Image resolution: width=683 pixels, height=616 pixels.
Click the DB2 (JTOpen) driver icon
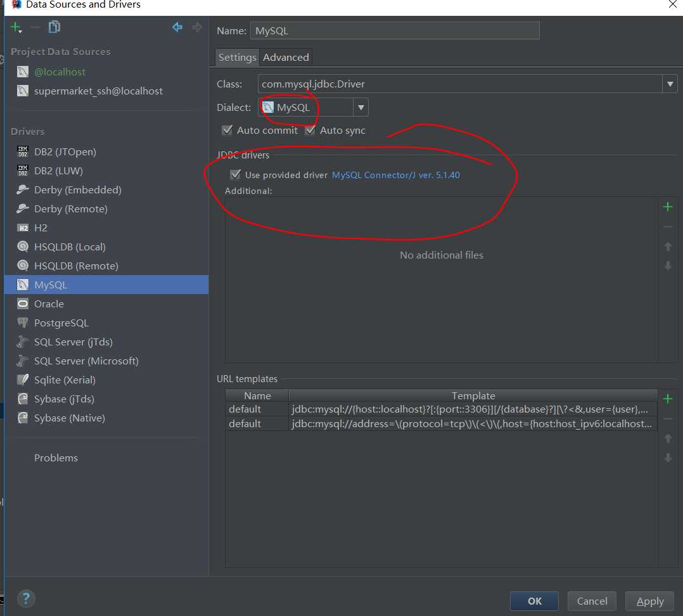pyautogui.click(x=23, y=151)
